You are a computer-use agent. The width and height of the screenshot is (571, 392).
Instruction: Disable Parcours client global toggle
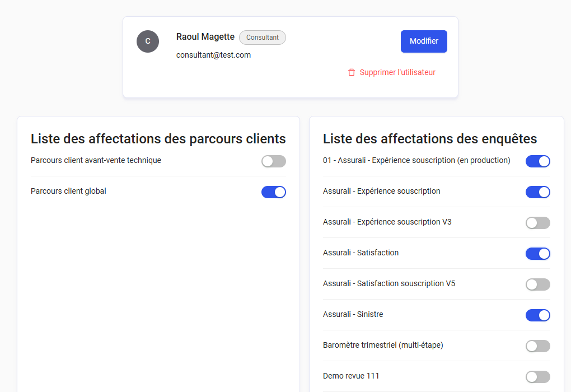click(274, 192)
